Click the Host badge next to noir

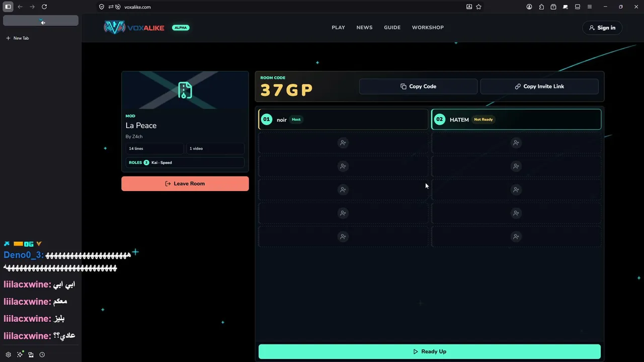296,120
